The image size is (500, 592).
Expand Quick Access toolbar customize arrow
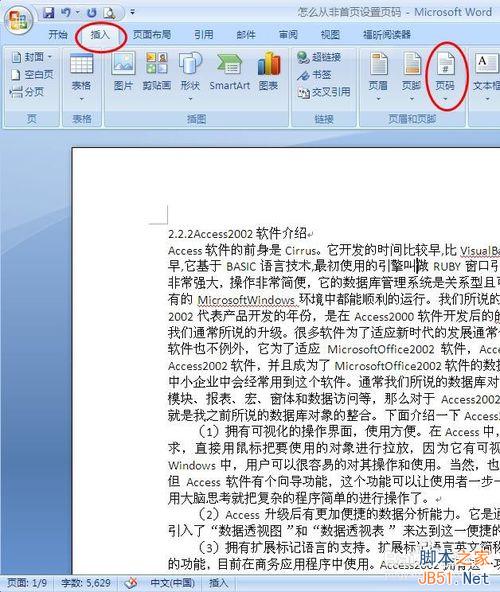coord(132,12)
